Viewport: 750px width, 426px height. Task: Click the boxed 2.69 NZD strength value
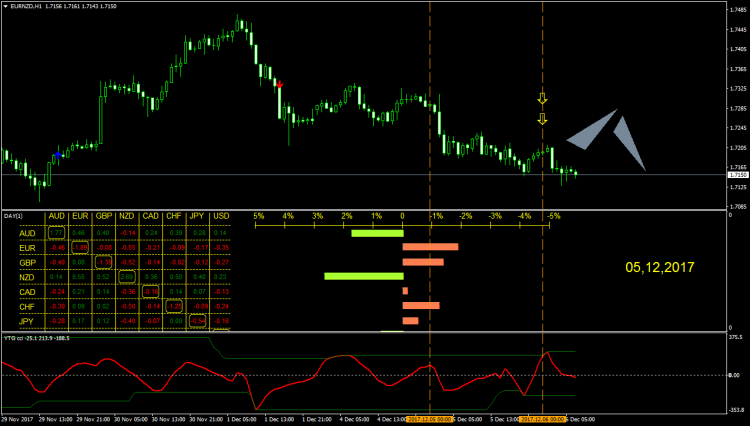coord(127,276)
